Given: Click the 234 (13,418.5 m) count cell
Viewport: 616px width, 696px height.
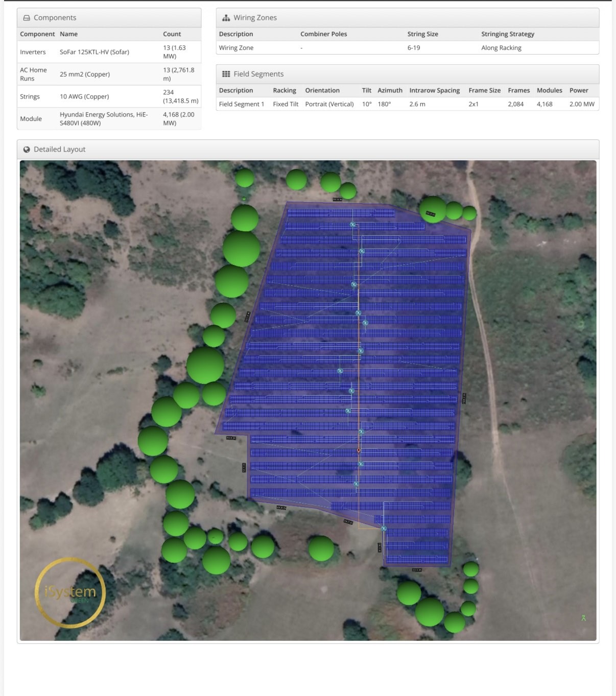Looking at the screenshot, I should click(x=181, y=97).
